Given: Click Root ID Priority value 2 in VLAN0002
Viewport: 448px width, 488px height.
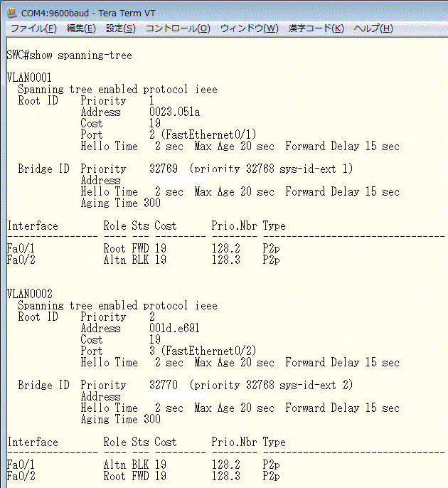Looking at the screenshot, I should (x=152, y=317).
